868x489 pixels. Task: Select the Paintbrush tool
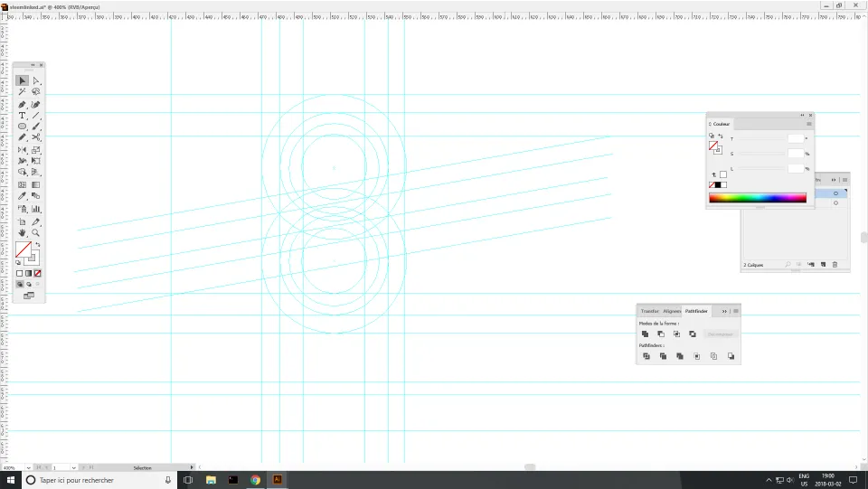(x=36, y=127)
